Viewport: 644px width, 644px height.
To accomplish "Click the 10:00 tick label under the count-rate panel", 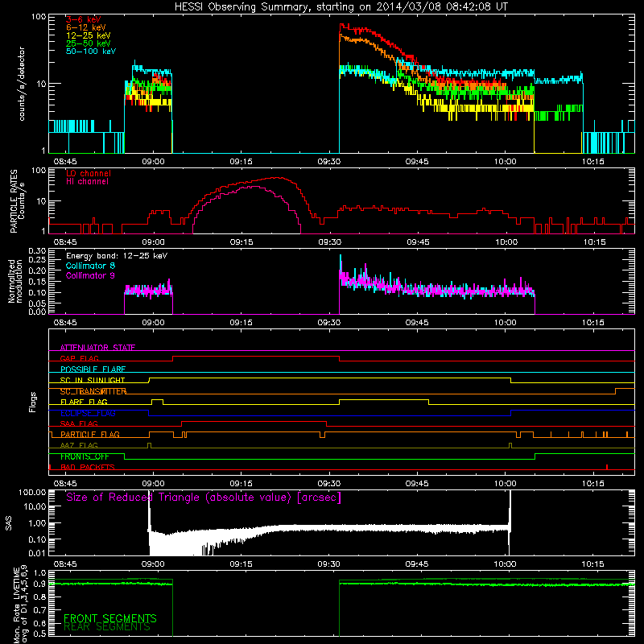I will click(x=505, y=162).
